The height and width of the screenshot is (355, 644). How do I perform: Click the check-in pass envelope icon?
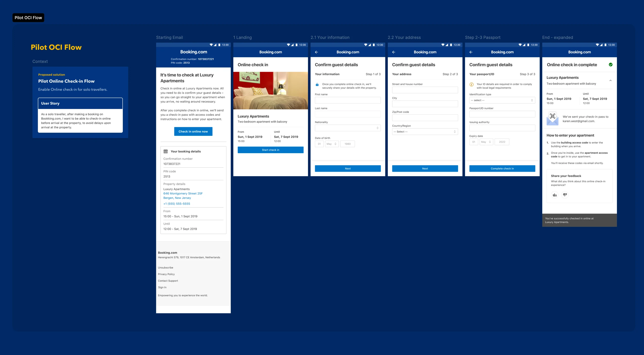tap(552, 119)
